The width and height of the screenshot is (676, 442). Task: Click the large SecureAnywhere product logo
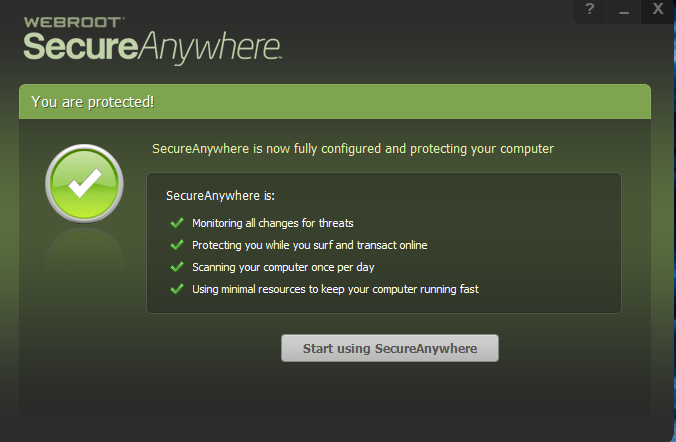coord(152,45)
